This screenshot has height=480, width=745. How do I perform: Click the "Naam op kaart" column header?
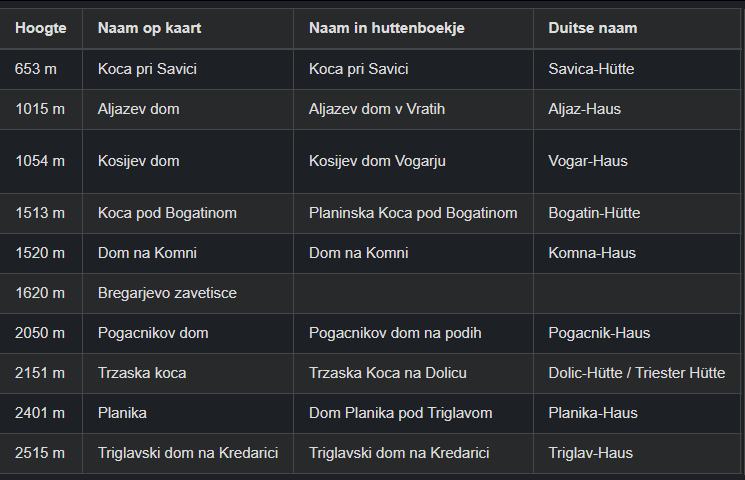[x=149, y=28]
